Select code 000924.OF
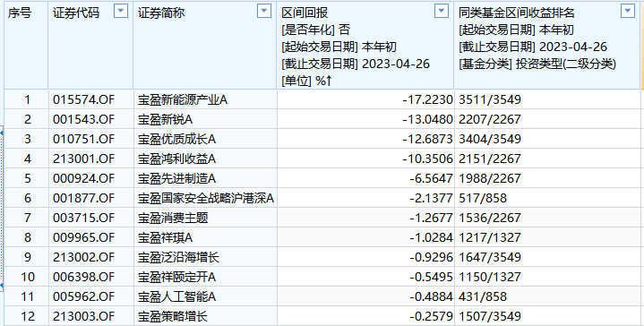The height and width of the screenshot is (326, 644). (x=83, y=178)
